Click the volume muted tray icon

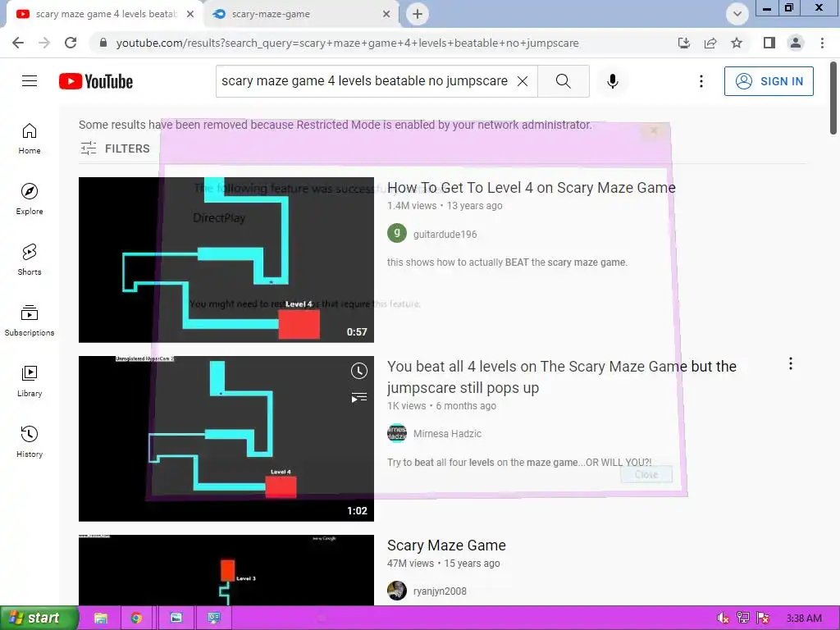[x=724, y=619]
